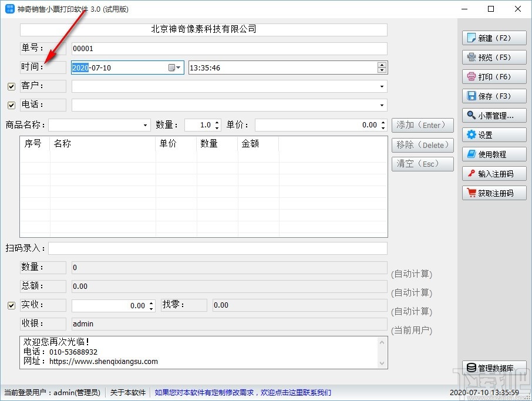532x401 pixels.
Task: Open 小票管理 receipt management
Action: pyautogui.click(x=494, y=115)
